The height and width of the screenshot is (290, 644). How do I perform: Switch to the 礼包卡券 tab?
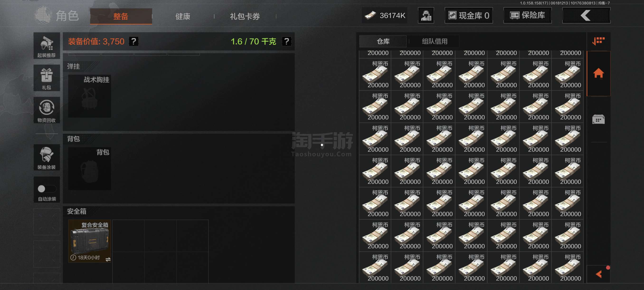tap(245, 16)
